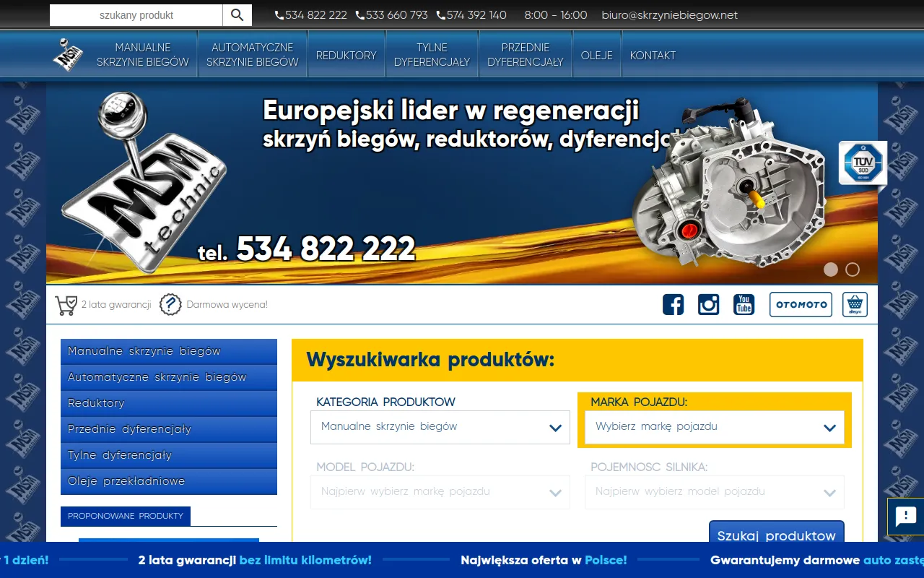This screenshot has width=924, height=578.
Task: Open Reduktory in top navigation
Action: pyautogui.click(x=346, y=55)
